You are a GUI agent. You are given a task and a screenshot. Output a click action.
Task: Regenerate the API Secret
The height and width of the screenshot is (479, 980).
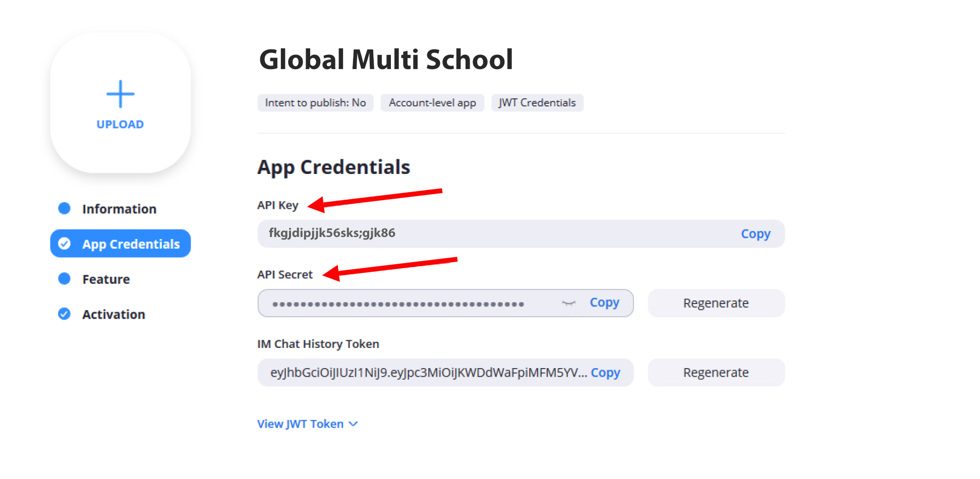click(x=716, y=303)
